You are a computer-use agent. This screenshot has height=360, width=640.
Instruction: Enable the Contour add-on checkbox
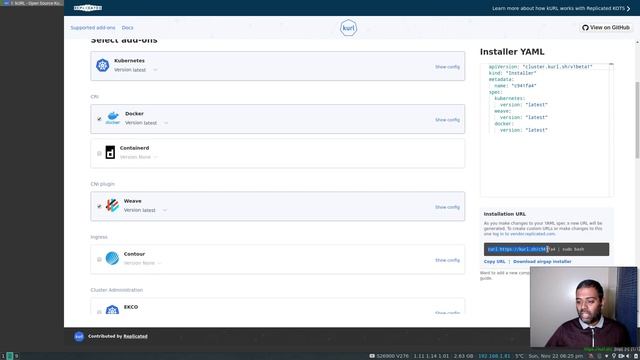coord(99,260)
